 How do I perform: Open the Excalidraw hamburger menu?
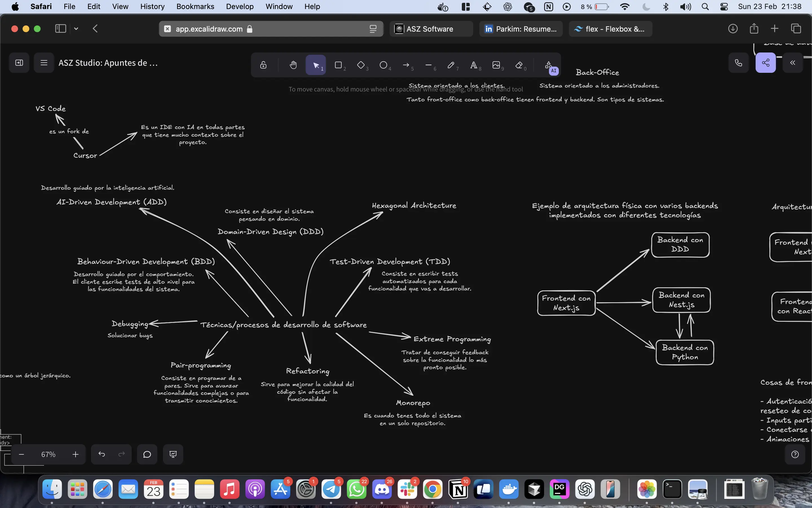pos(44,63)
